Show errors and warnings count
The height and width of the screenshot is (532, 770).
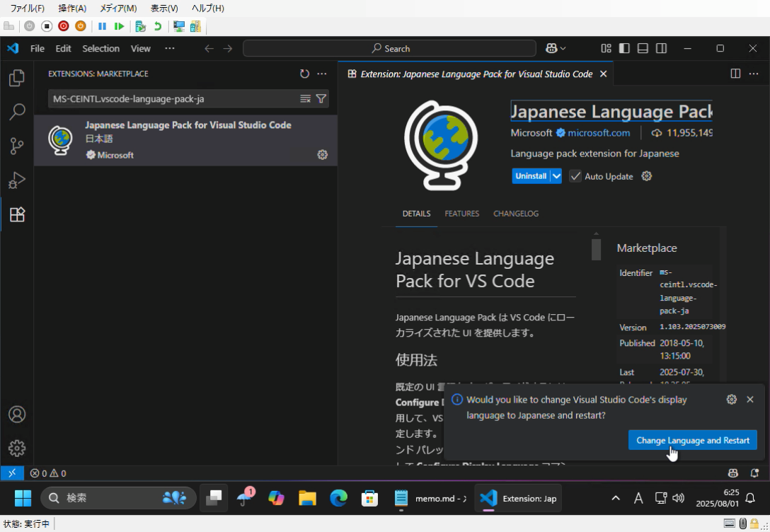48,473
